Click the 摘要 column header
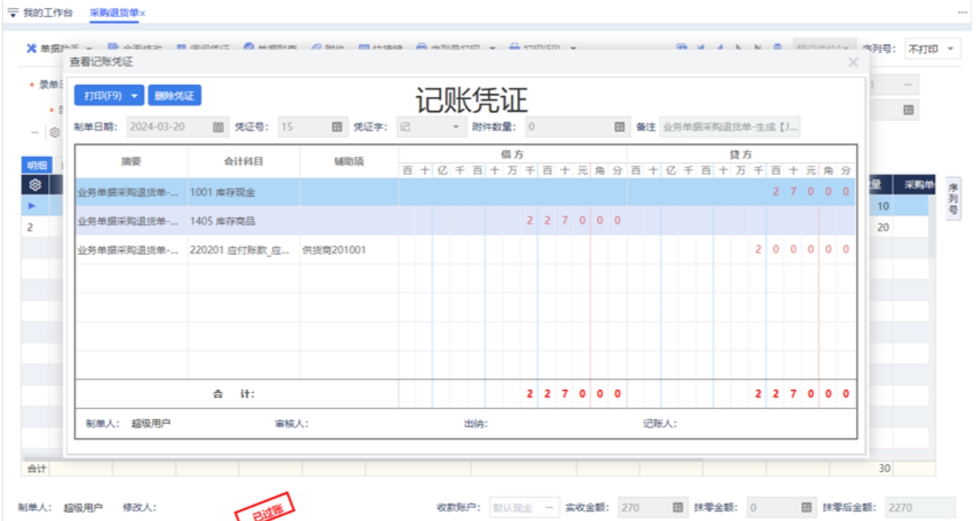The height and width of the screenshot is (521, 980). click(x=131, y=162)
